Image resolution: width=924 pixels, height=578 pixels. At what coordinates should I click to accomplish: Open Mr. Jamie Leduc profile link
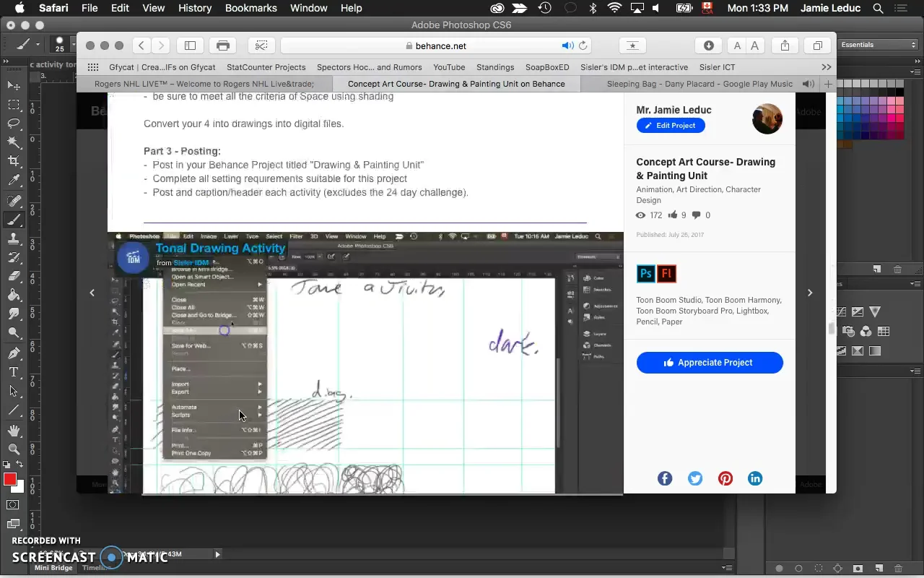click(x=674, y=110)
